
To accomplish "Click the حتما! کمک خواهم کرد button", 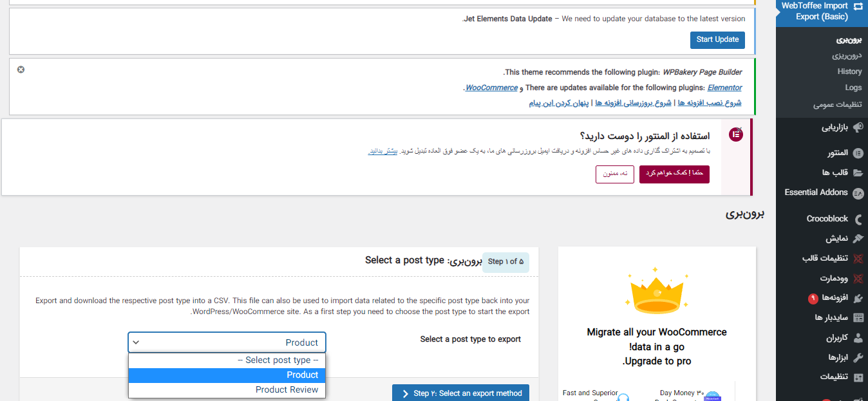I will 674,174.
